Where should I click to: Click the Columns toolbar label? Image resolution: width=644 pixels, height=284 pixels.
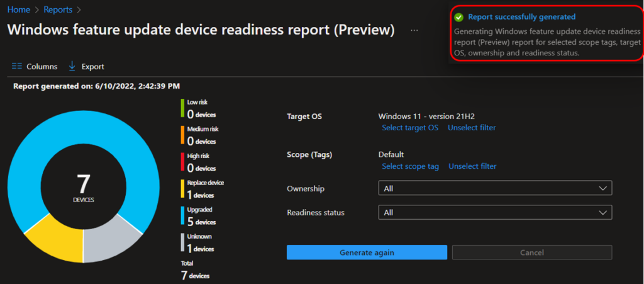click(42, 67)
